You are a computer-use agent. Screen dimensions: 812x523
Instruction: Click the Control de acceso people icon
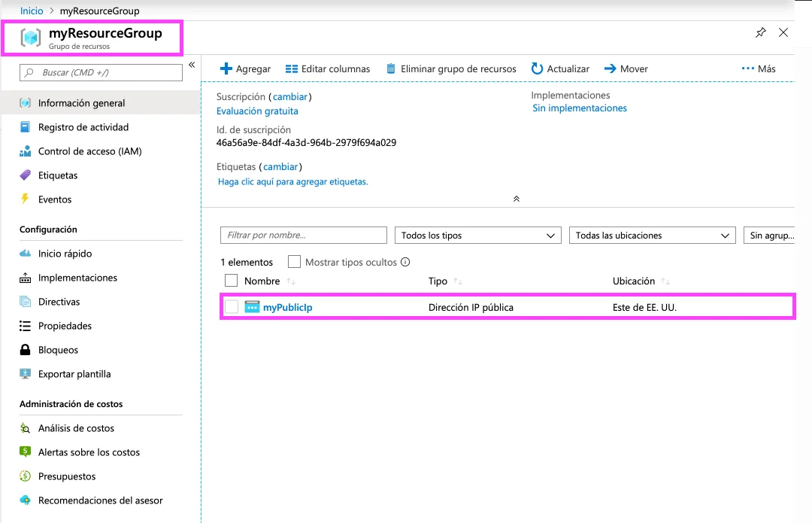coord(25,151)
